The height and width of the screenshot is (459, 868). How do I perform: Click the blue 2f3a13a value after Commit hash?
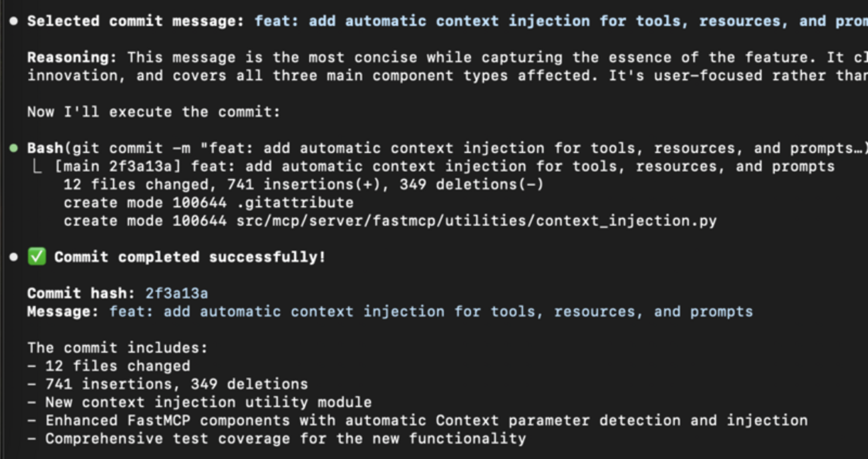click(176, 293)
